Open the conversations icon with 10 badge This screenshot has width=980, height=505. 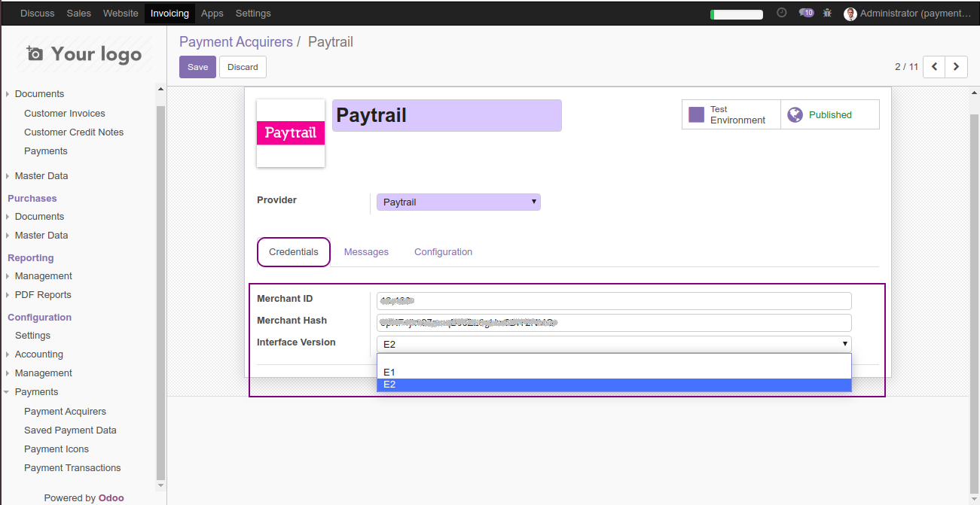pyautogui.click(x=806, y=13)
